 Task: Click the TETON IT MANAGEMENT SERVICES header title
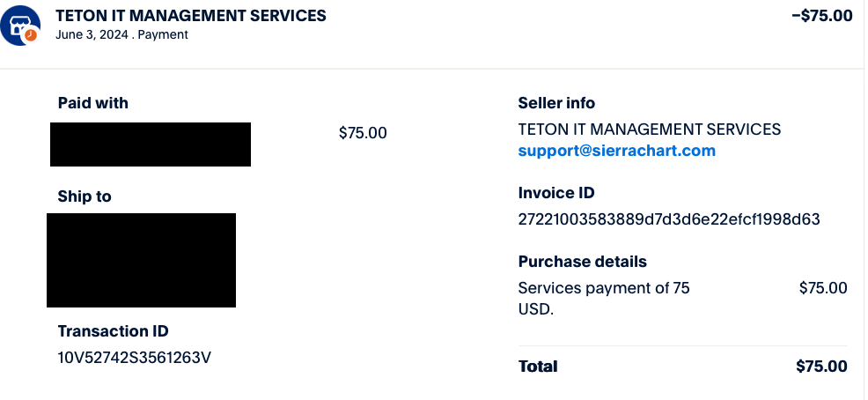tap(190, 16)
